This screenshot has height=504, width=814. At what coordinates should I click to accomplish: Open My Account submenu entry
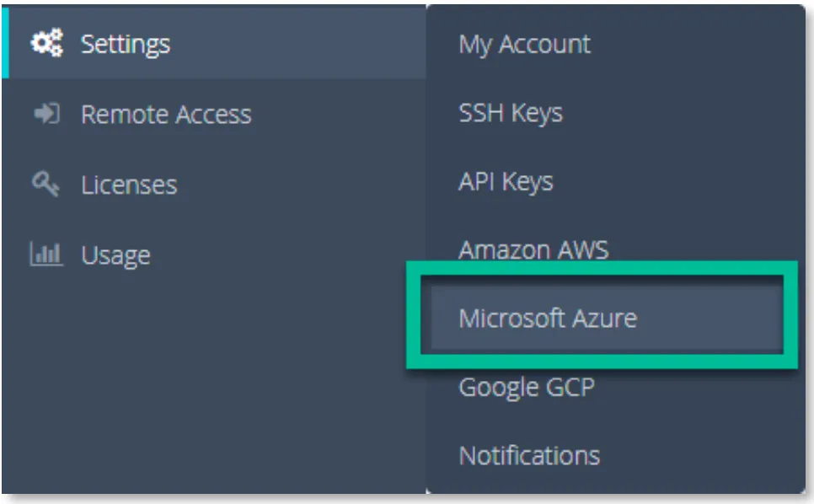[x=524, y=44]
